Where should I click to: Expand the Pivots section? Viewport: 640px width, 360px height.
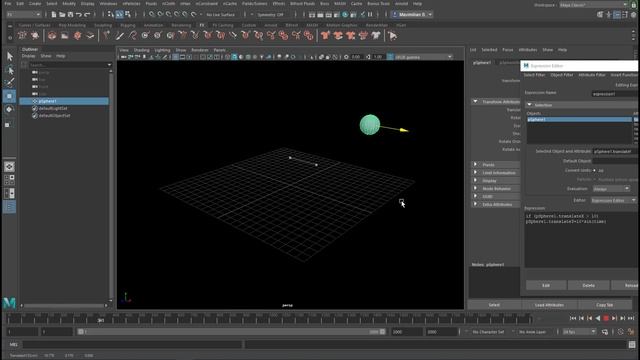475,164
